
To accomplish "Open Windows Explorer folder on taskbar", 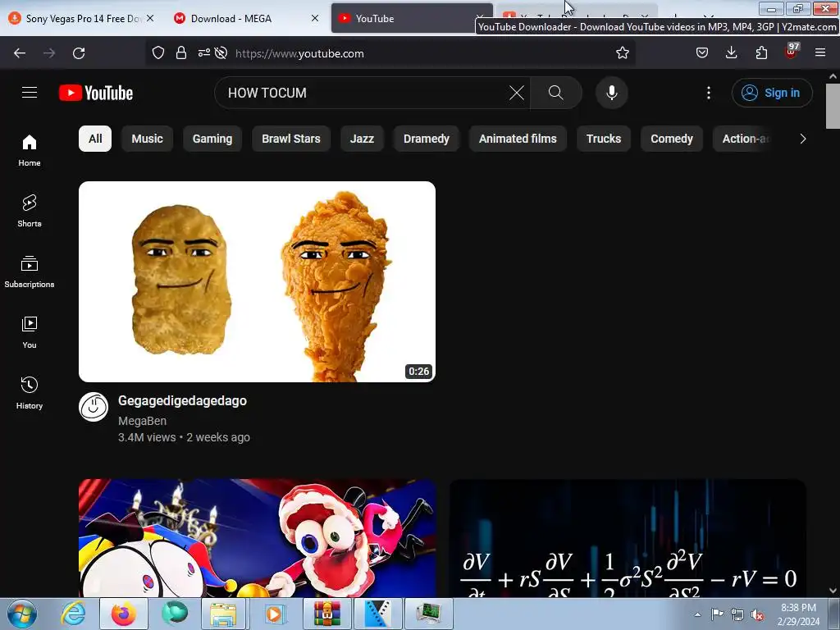I will click(223, 614).
